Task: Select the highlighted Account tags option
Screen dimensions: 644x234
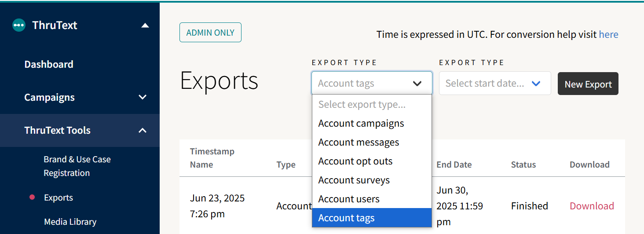Action: (x=372, y=218)
